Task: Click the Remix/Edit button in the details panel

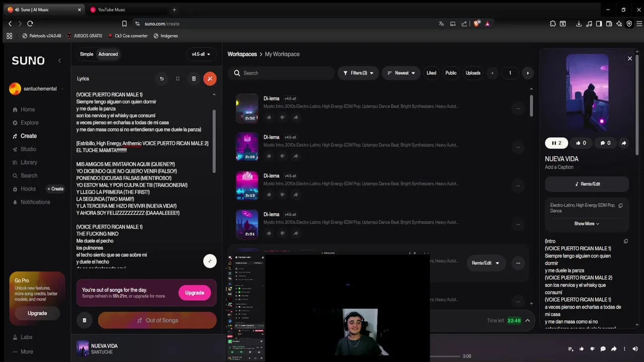Action: [x=587, y=184]
